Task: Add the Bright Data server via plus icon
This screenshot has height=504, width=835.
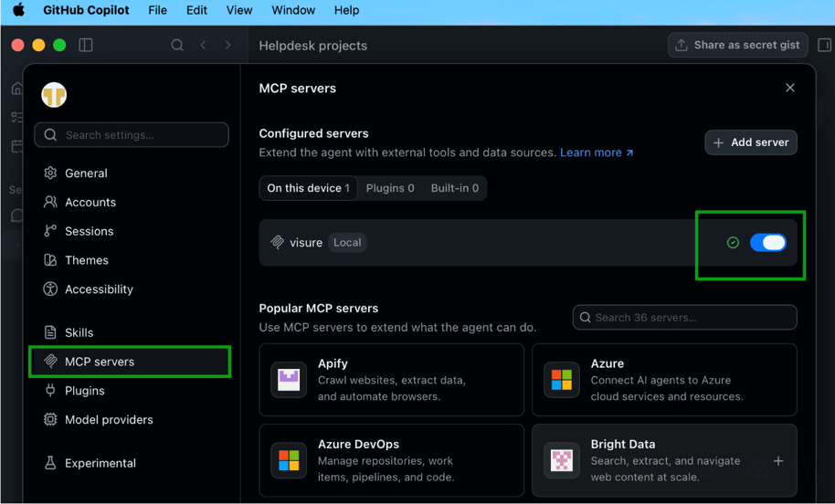Action: pyautogui.click(x=778, y=461)
